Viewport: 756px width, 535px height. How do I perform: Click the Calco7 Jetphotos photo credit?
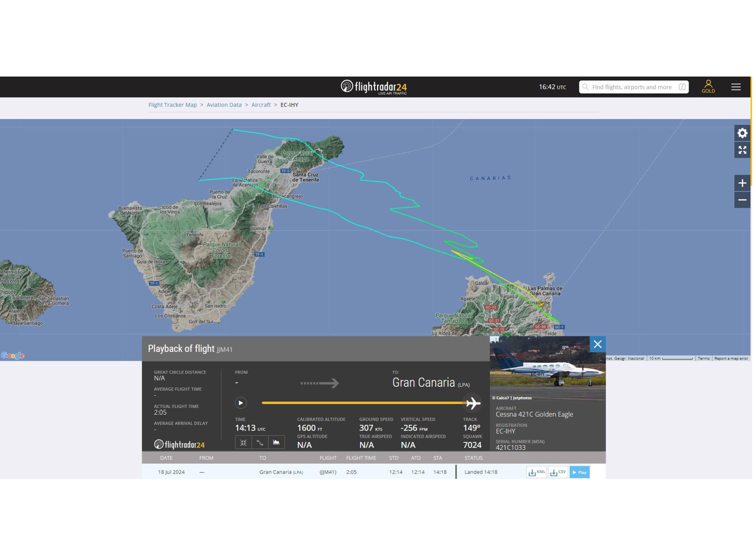[x=512, y=398]
